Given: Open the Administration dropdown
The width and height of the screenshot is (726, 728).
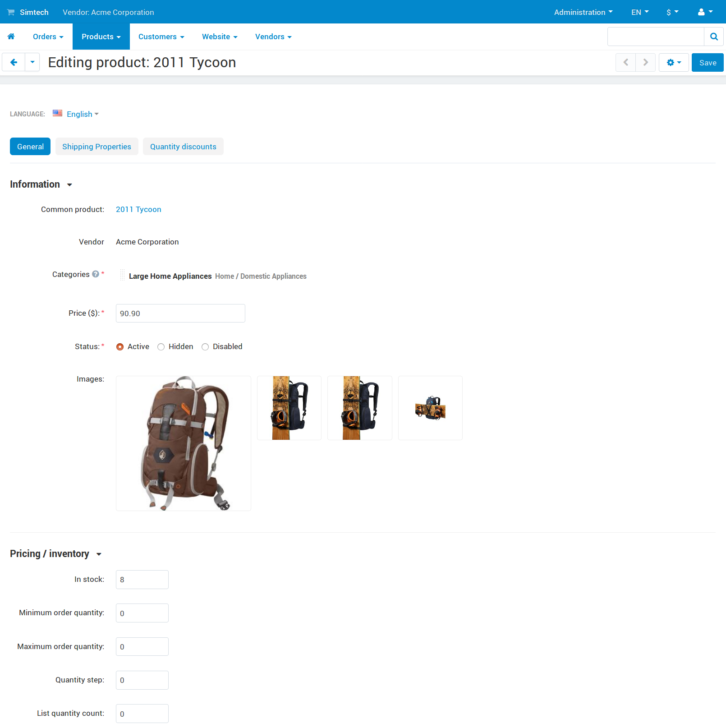Looking at the screenshot, I should (x=583, y=12).
